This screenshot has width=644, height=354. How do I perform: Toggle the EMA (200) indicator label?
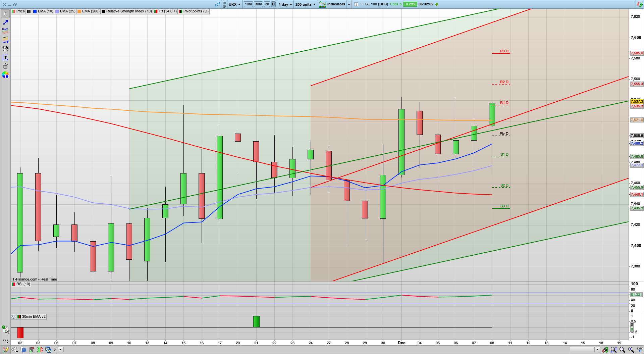(89, 11)
